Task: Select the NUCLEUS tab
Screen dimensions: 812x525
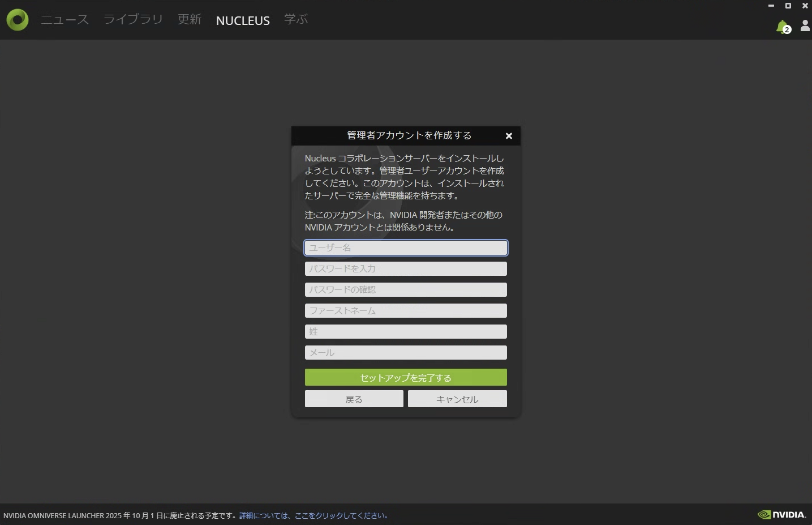Action: point(243,20)
